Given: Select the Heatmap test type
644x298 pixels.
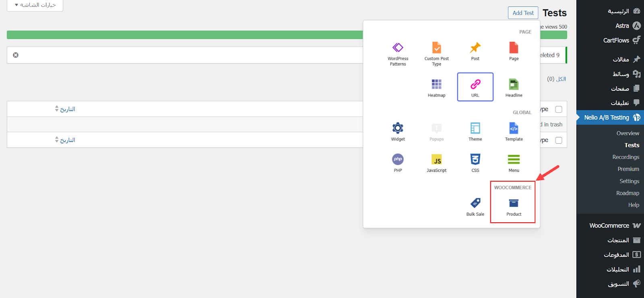Looking at the screenshot, I should point(436,87).
